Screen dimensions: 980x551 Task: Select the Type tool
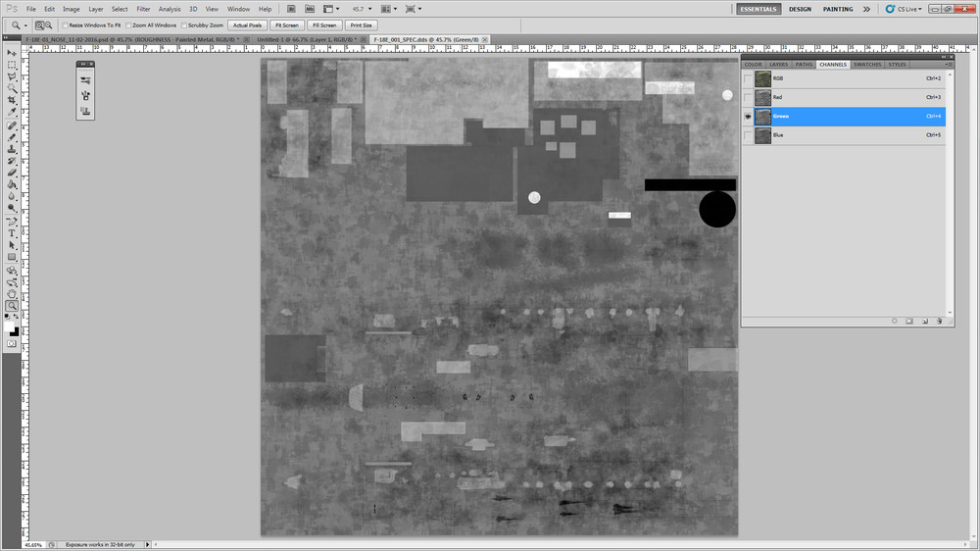click(x=12, y=234)
